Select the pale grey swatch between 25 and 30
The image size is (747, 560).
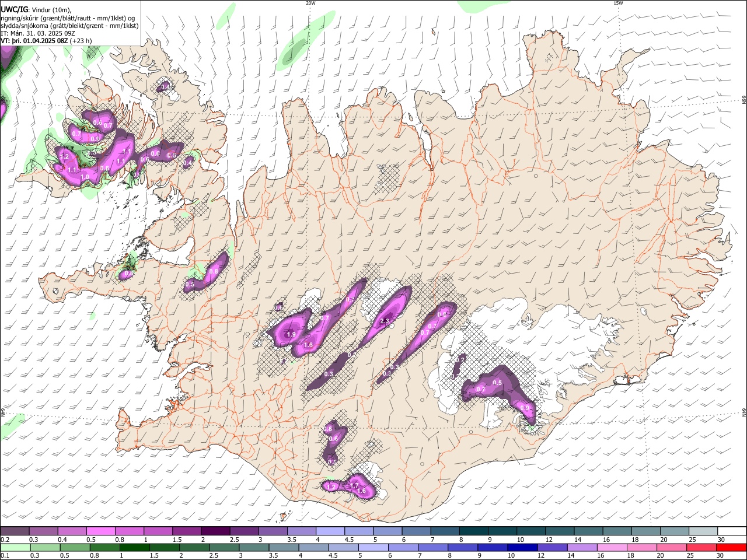(703, 531)
